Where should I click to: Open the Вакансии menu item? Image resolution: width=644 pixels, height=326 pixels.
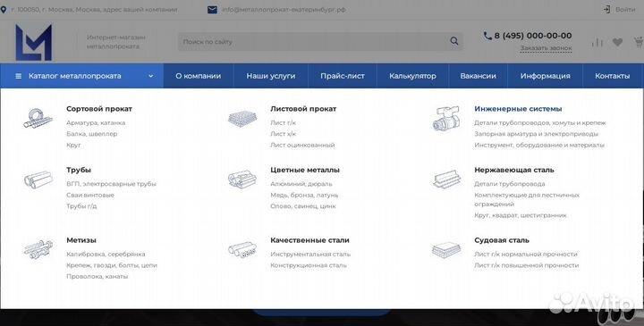click(x=478, y=76)
